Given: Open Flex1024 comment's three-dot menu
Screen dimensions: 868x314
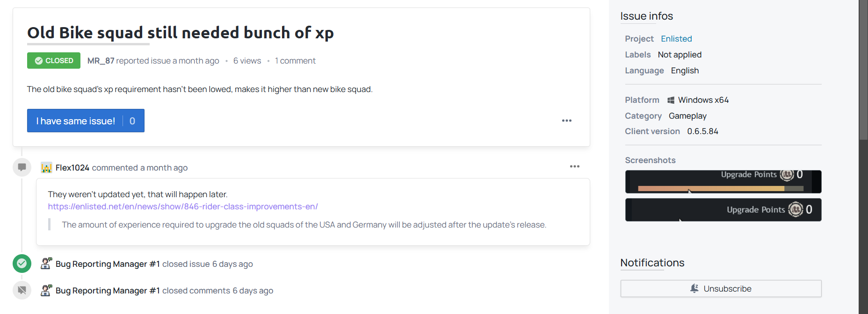Looking at the screenshot, I should point(575,166).
